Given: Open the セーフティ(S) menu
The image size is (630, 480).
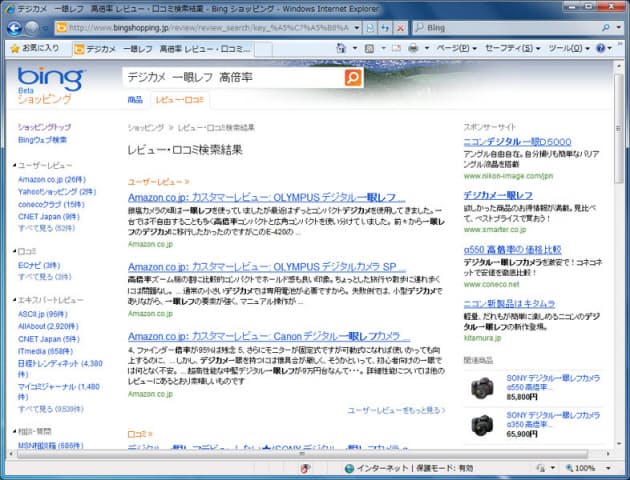Looking at the screenshot, I should point(512,48).
